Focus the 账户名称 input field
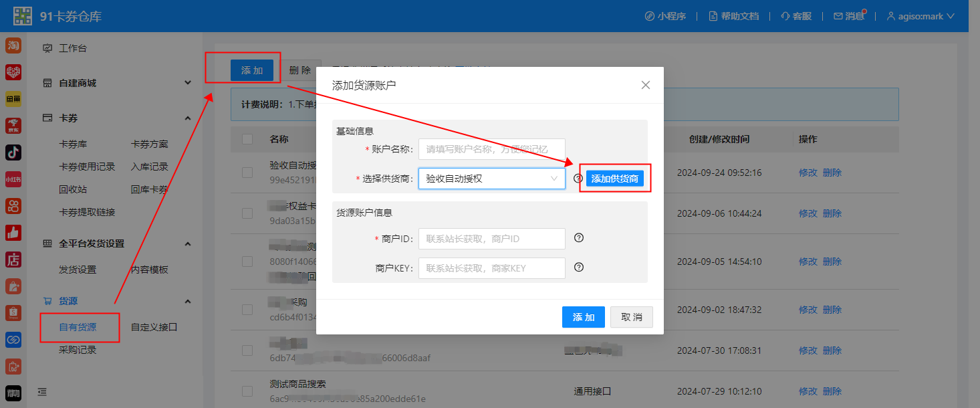The width and height of the screenshot is (980, 408). click(491, 149)
